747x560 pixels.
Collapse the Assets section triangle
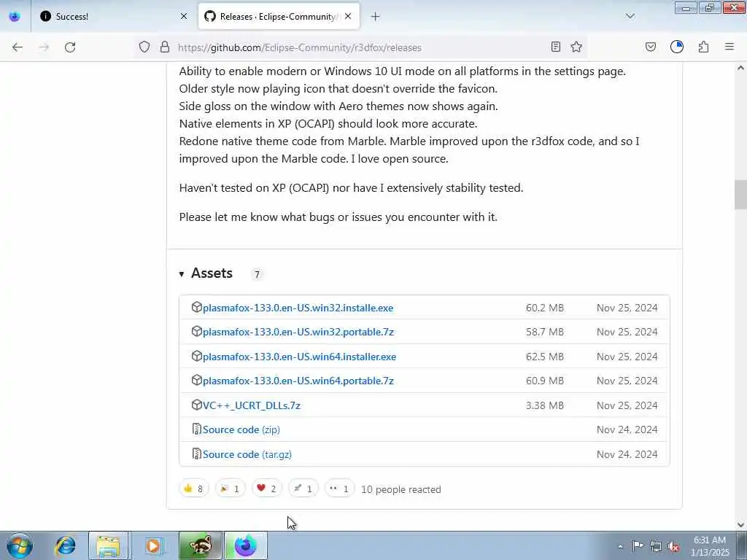coord(182,274)
